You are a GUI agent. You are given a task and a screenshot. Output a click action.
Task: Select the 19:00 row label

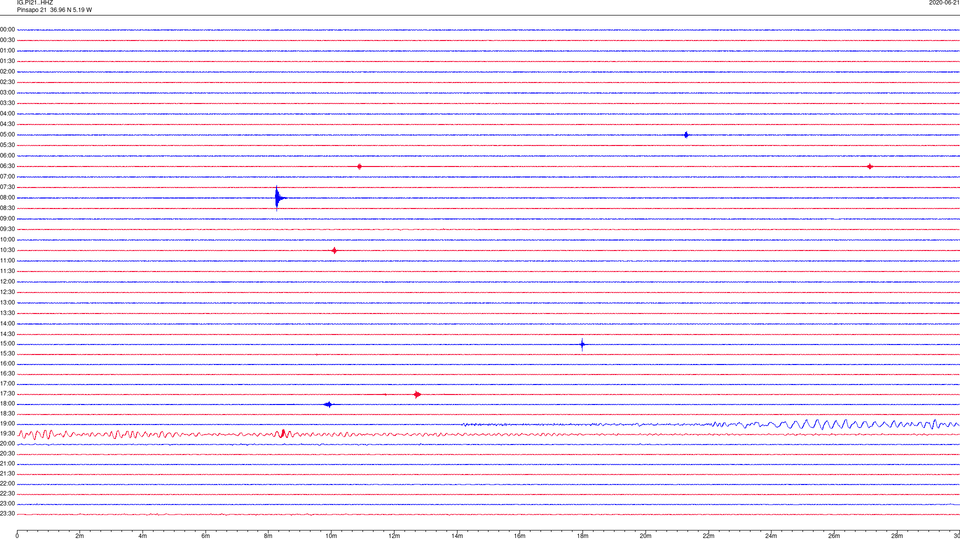pyautogui.click(x=7, y=424)
